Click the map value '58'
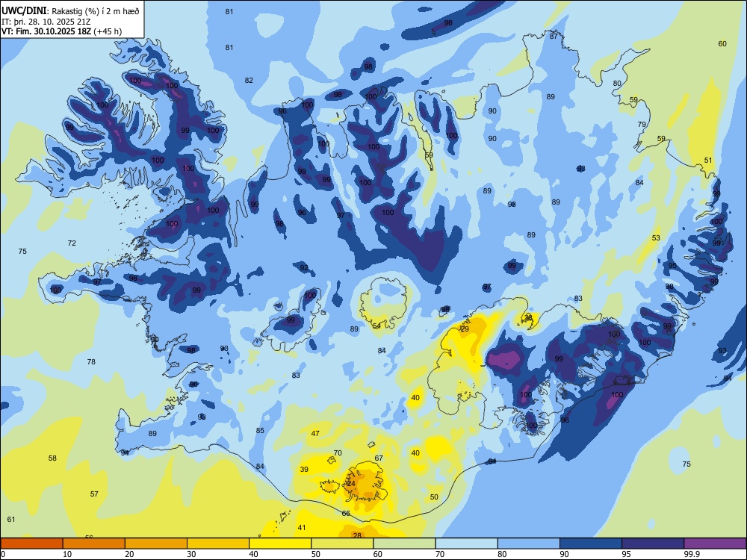747x560 pixels. [52, 458]
